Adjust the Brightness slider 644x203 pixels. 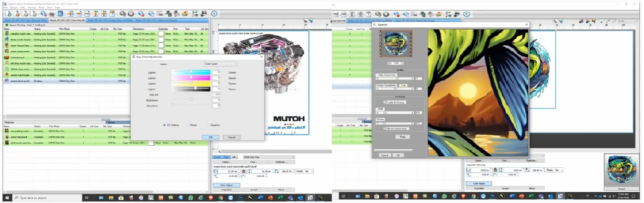click(191, 99)
